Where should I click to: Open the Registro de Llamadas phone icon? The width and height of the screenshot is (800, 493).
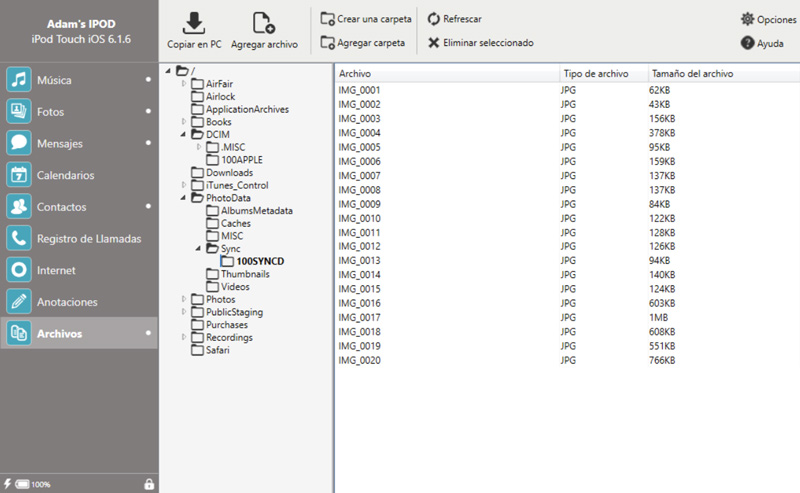click(x=19, y=238)
